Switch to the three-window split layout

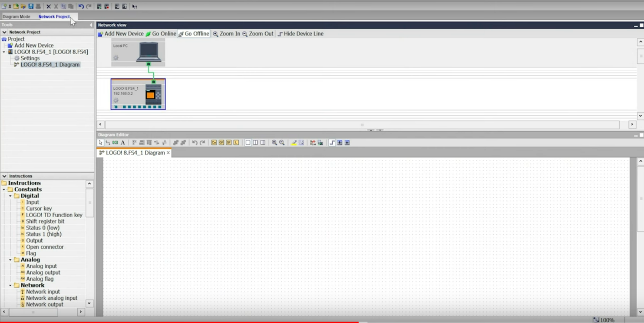coord(263,143)
